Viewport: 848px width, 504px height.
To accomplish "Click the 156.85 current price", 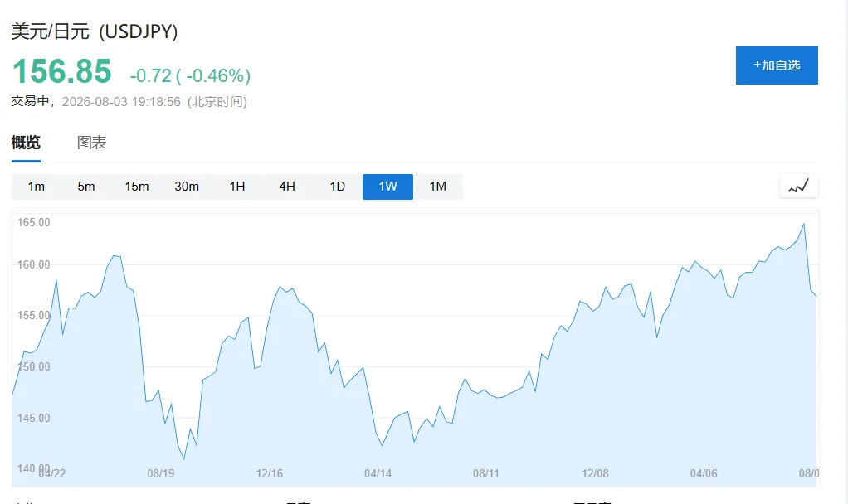I will [x=61, y=71].
